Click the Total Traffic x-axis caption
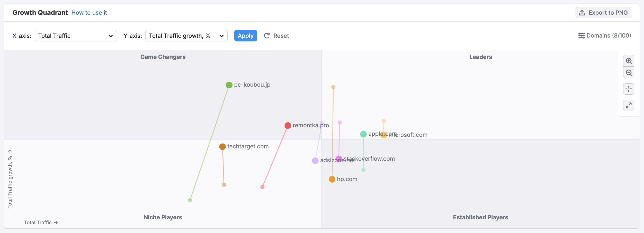644x233 pixels. coord(41,222)
